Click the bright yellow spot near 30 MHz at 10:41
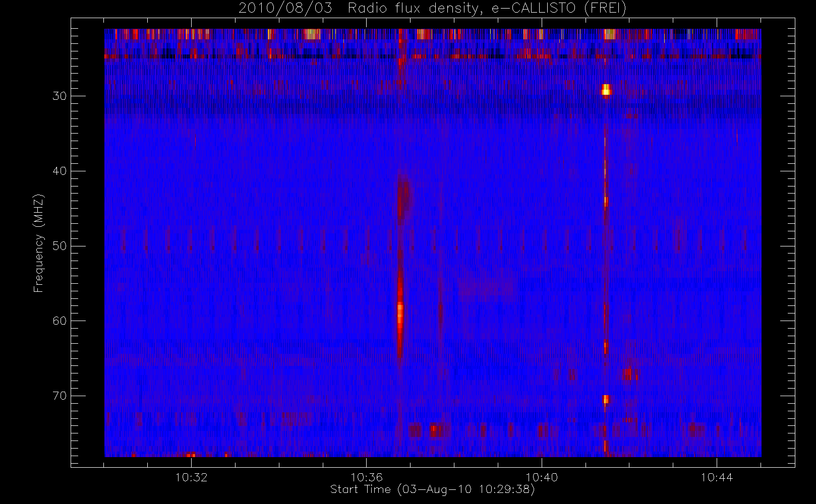The image size is (816, 504). pos(606,90)
